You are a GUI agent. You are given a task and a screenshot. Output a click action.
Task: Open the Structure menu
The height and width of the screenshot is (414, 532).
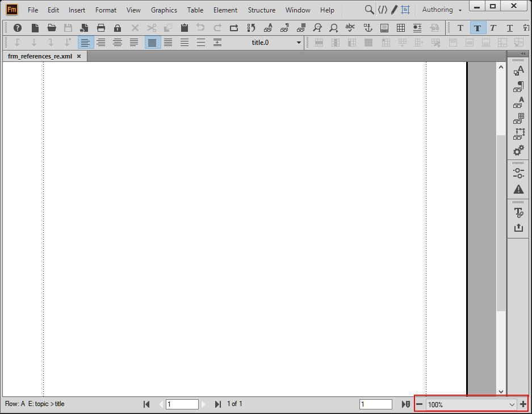[261, 10]
